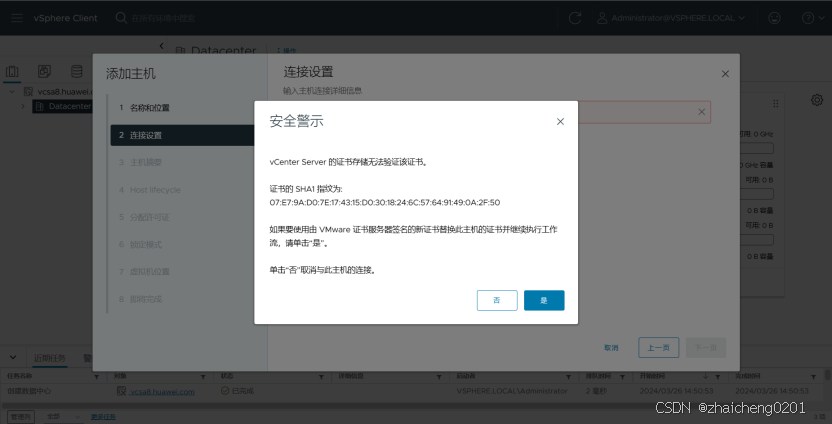Collapse the recent tasks bottom panel
This screenshot has height=424, width=832.
click(x=13, y=358)
